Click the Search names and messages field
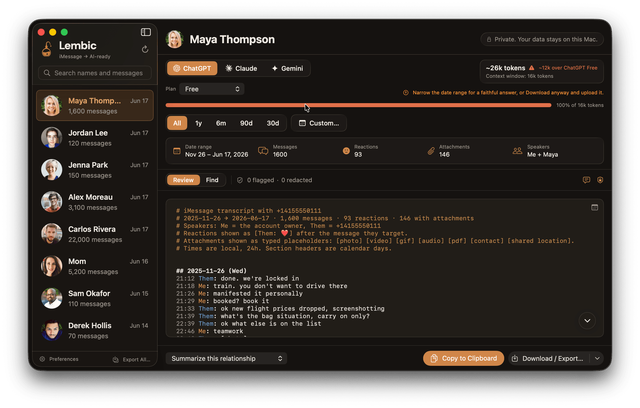Screen dimensions: 640x408 pos(95,73)
